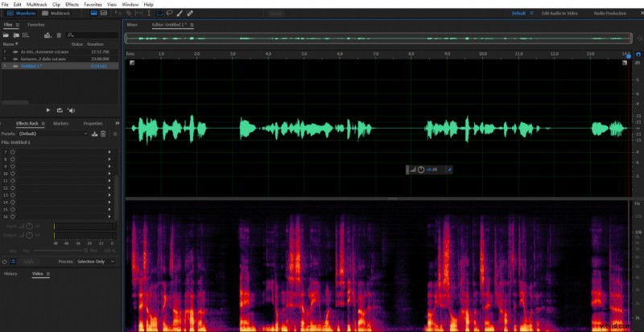Screen dimensions: 644x332
Task: Select the Slip tool
Action: (x=139, y=13)
